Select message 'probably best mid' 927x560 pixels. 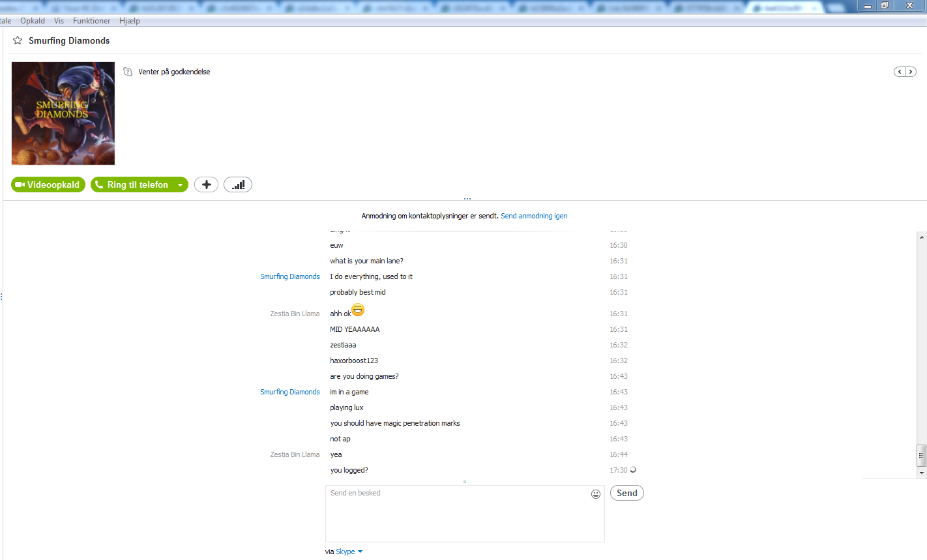pyautogui.click(x=358, y=292)
